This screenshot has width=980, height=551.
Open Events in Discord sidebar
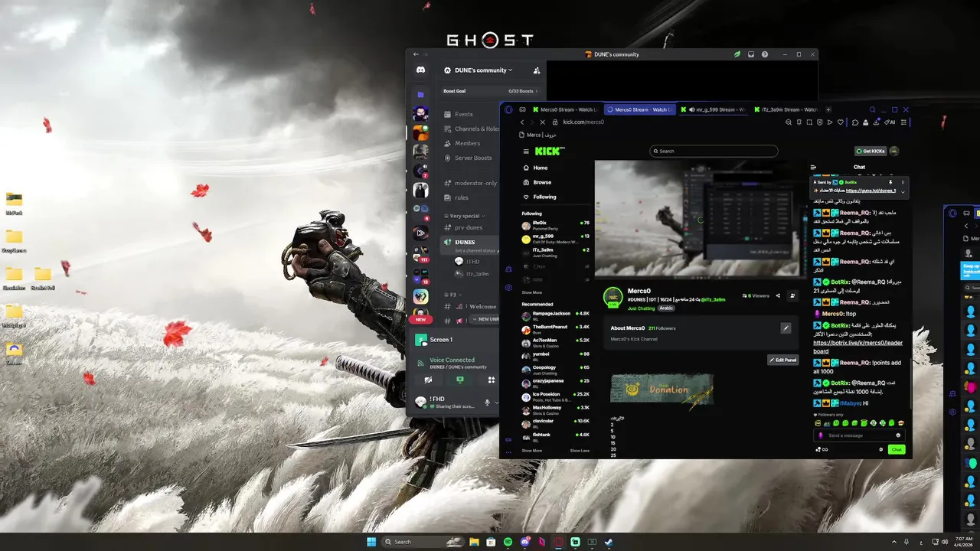coord(464,114)
